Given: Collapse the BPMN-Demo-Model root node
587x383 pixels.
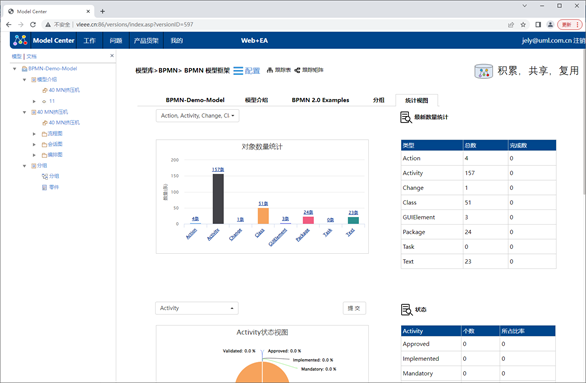Looking at the screenshot, I should pos(15,69).
